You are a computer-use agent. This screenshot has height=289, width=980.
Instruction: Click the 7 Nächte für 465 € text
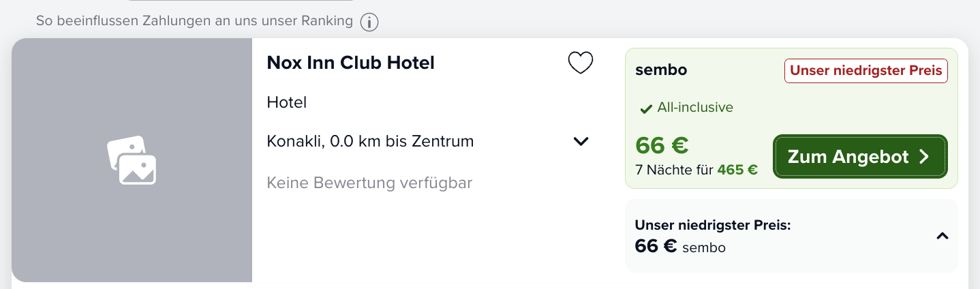point(696,170)
